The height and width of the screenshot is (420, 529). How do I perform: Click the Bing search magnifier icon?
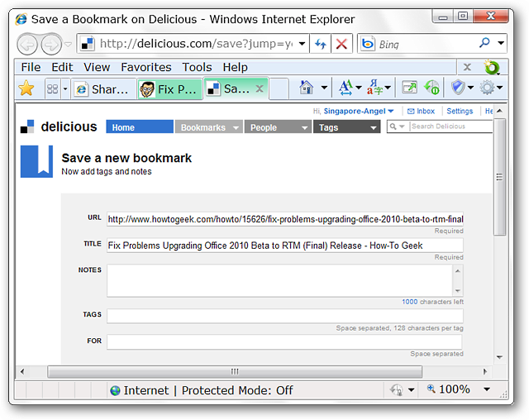[x=484, y=43]
